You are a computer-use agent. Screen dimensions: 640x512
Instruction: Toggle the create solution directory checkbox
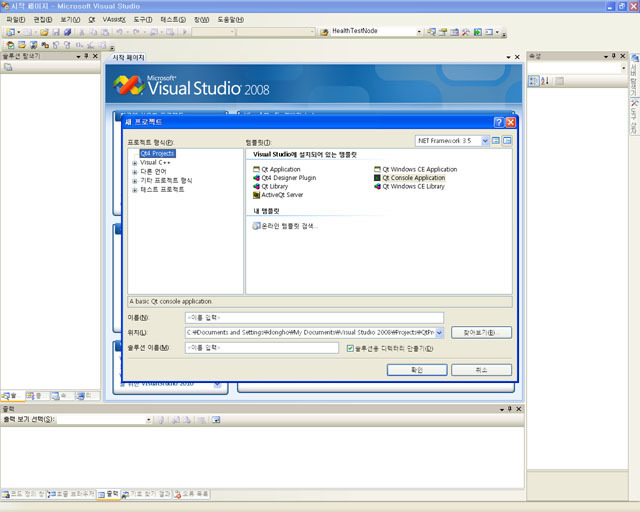pos(350,348)
